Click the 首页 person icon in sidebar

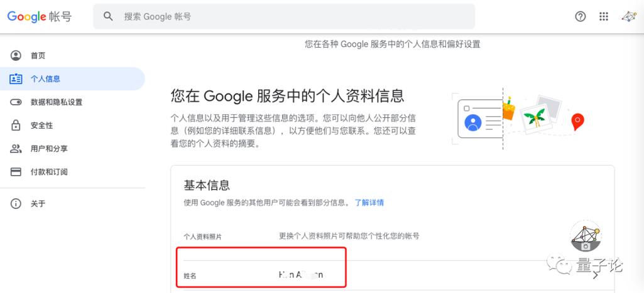(x=16, y=55)
